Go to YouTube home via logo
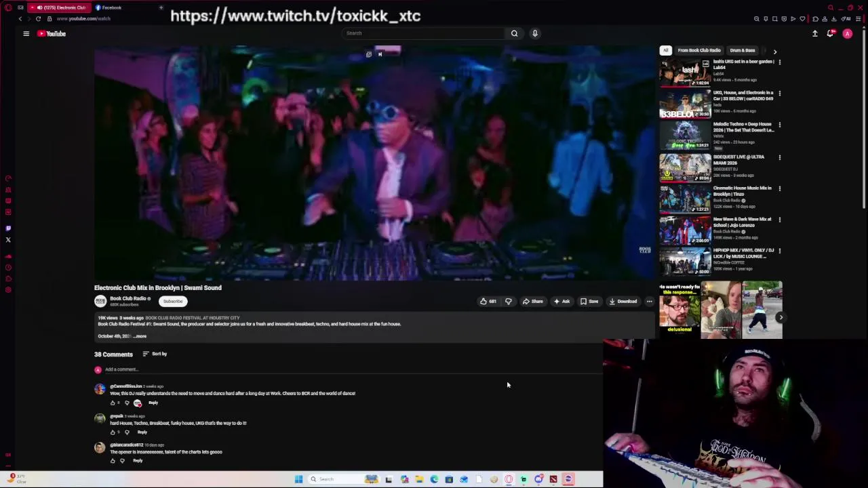The image size is (868, 488). click(x=52, y=33)
